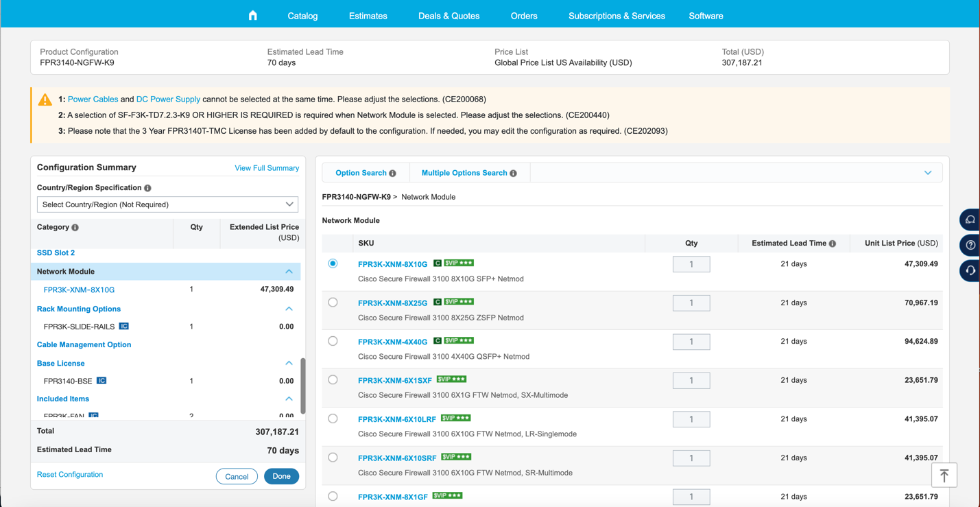This screenshot has height=507, width=980.
Task: Select the FPR3K-XNM-8X1GF radio button
Action: [x=333, y=496]
